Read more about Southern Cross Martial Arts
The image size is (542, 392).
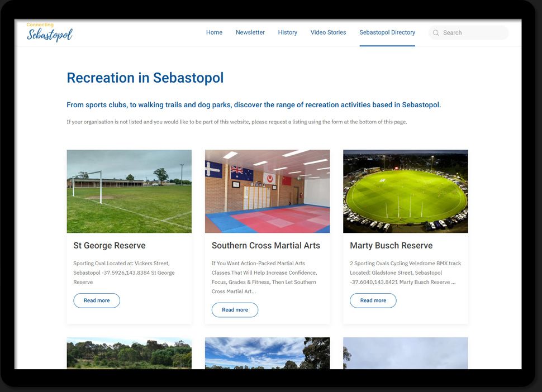pyautogui.click(x=235, y=310)
